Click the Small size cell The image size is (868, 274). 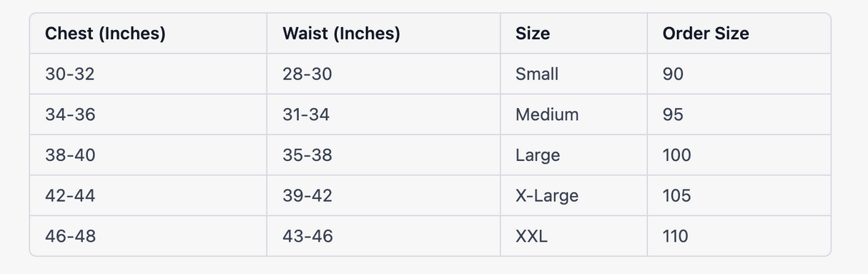[x=573, y=74]
